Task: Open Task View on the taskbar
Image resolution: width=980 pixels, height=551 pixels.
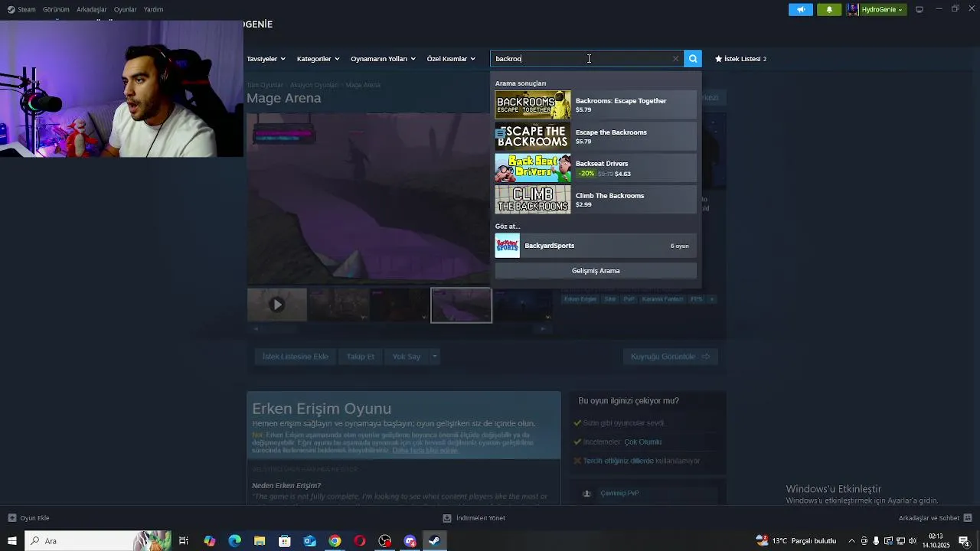Action: click(x=184, y=541)
